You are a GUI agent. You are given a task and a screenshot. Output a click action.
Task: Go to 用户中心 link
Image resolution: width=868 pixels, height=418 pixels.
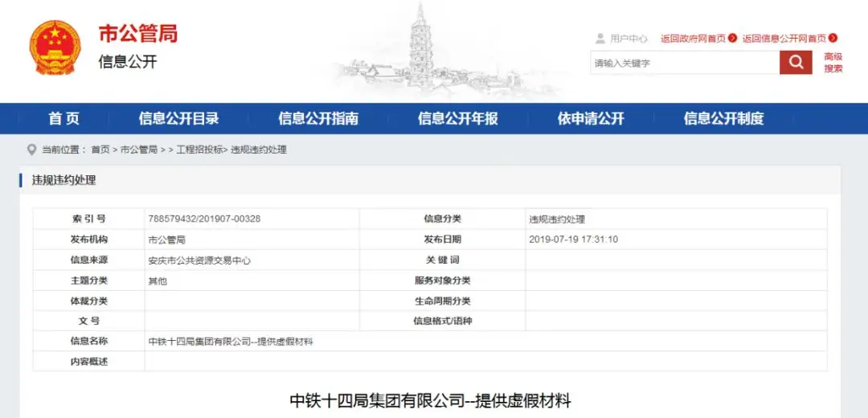pyautogui.click(x=628, y=39)
